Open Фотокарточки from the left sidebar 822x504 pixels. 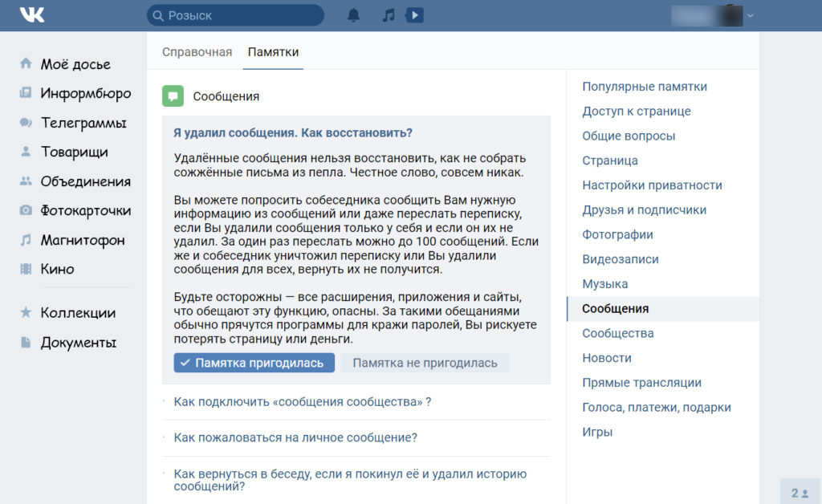[85, 210]
